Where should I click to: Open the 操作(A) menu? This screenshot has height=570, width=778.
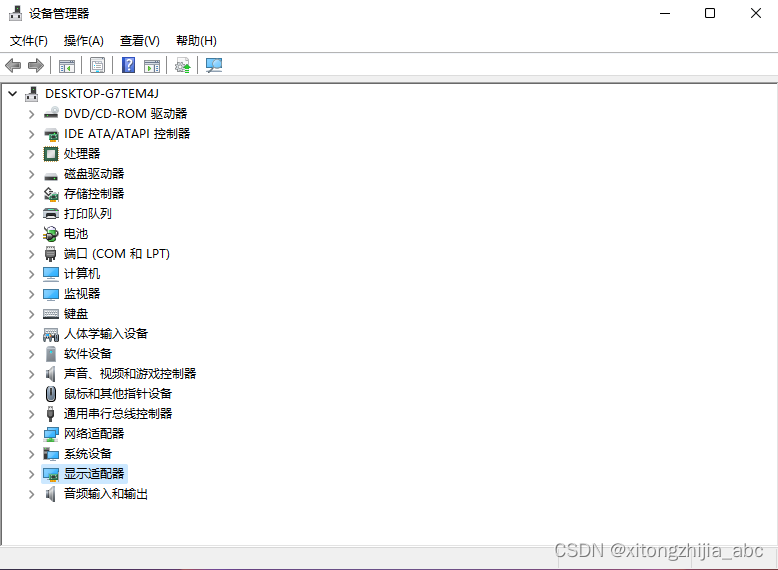click(84, 41)
